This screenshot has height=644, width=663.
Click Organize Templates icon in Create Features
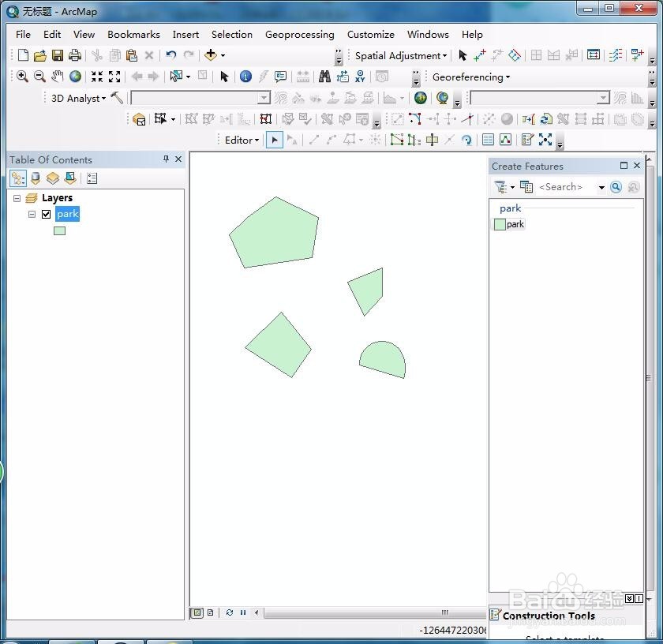coord(526,187)
